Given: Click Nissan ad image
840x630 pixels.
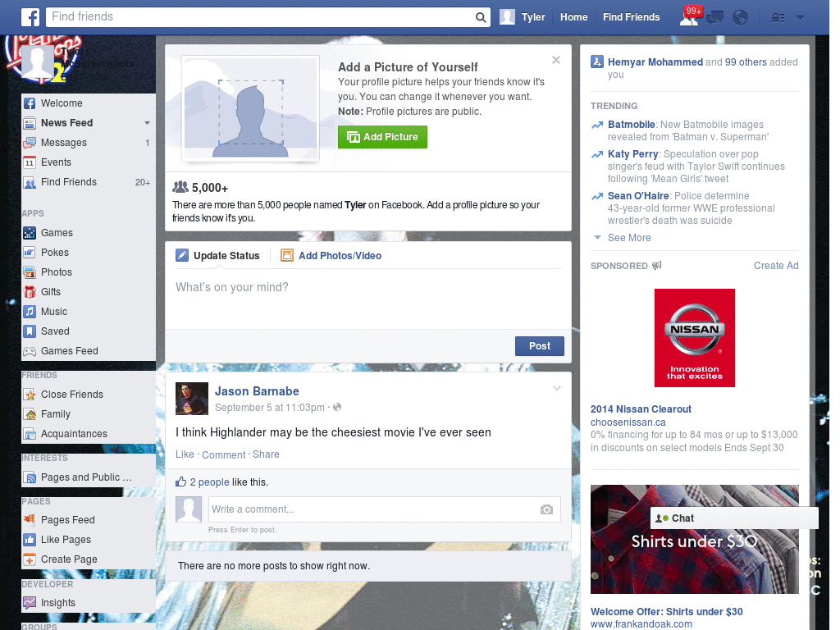Looking at the screenshot, I should 694,338.
